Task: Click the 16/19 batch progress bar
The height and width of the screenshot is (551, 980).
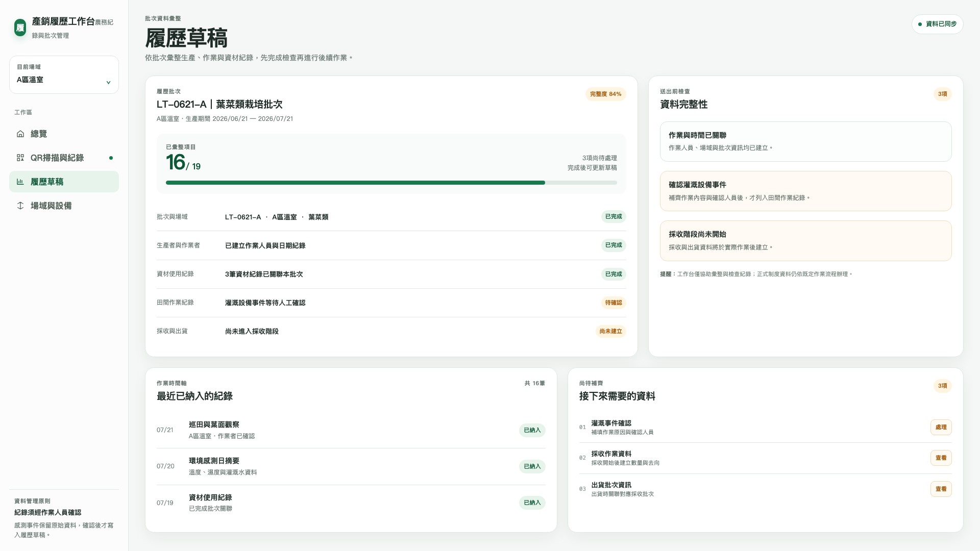Action: click(391, 183)
